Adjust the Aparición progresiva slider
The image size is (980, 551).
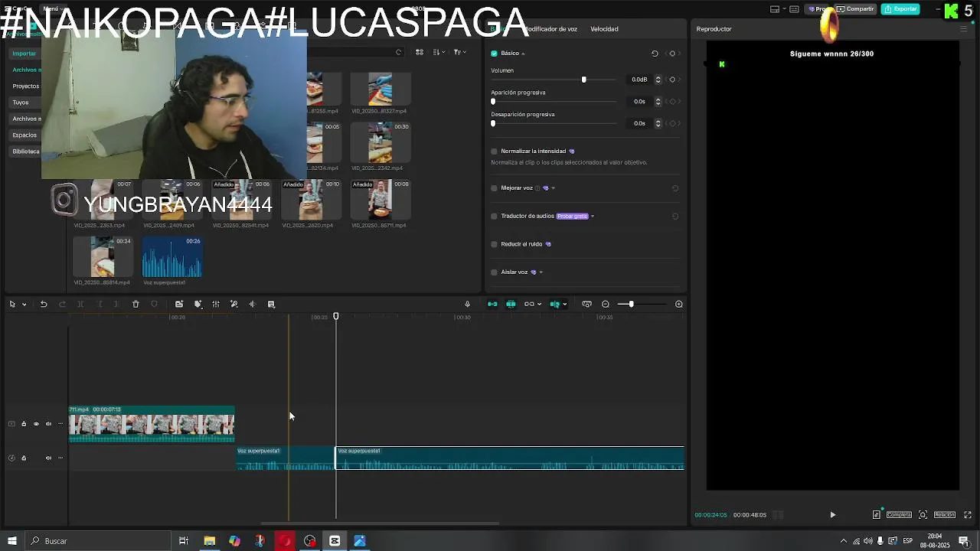493,101
